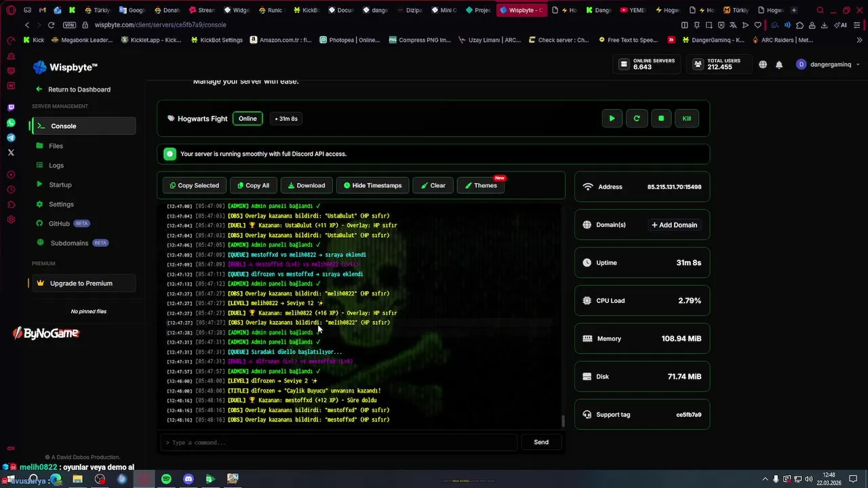Click the Online status badge
The width and height of the screenshot is (868, 488).
(248, 119)
